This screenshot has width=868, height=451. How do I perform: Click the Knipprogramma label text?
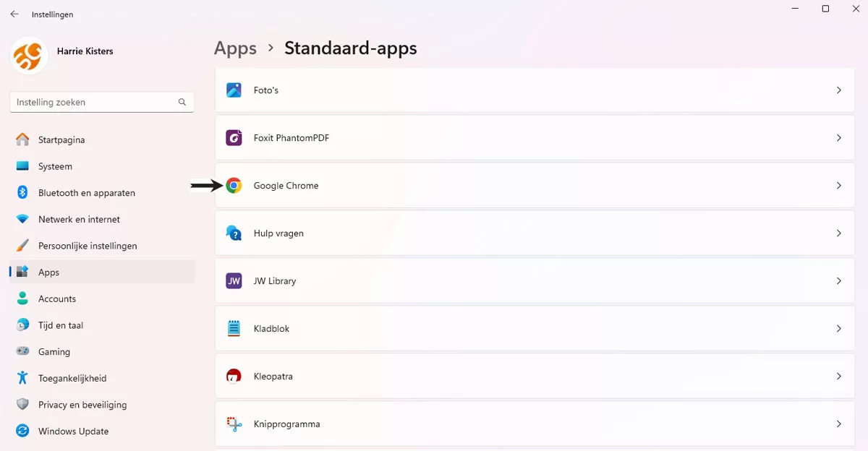(x=286, y=424)
